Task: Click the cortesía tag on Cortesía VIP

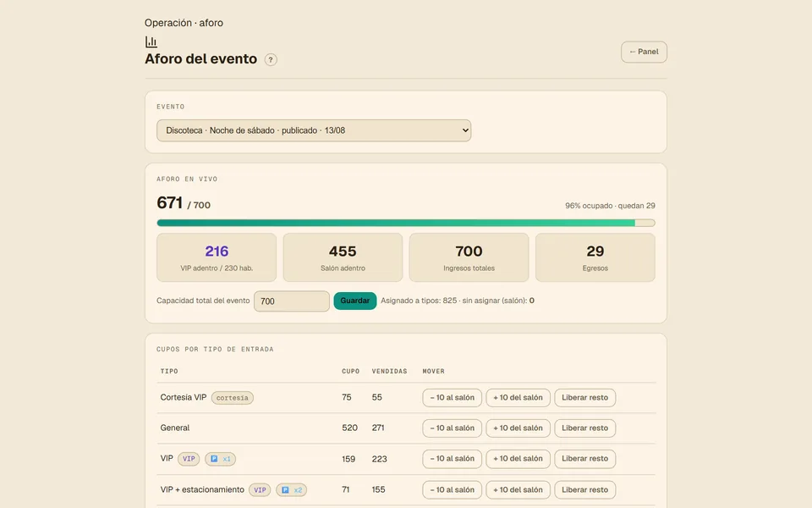Action: pos(233,398)
